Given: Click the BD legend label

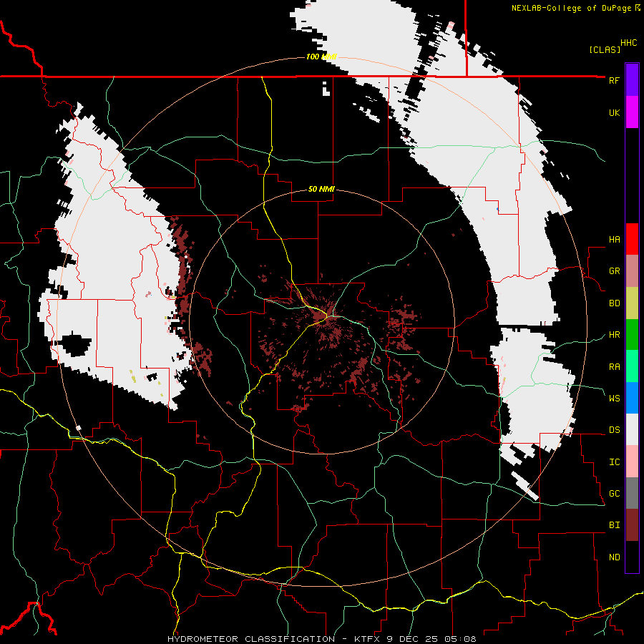Looking at the screenshot, I should [x=614, y=303].
